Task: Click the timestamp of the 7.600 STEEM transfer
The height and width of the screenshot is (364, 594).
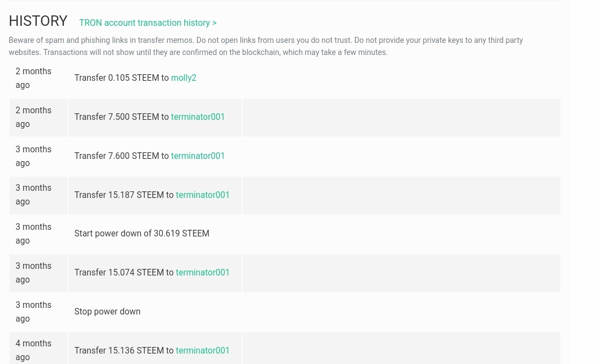Action: click(x=33, y=156)
